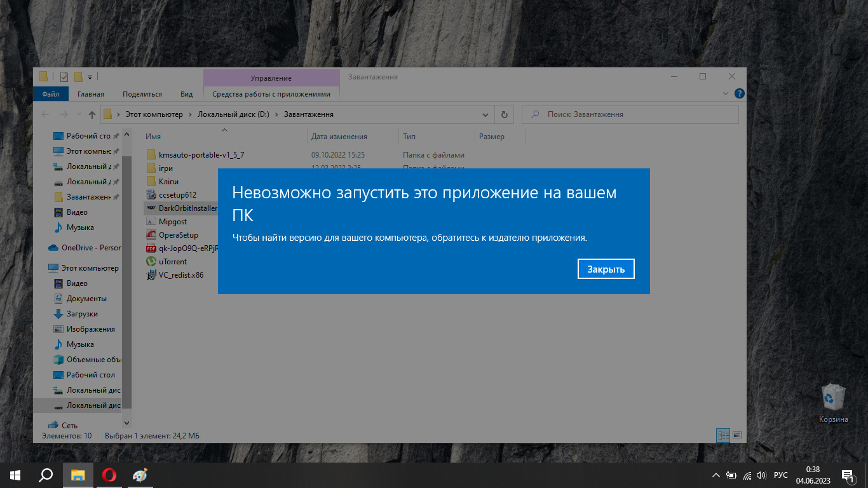The width and height of the screenshot is (868, 488).
Task: Open taskbar search
Action: 46,475
